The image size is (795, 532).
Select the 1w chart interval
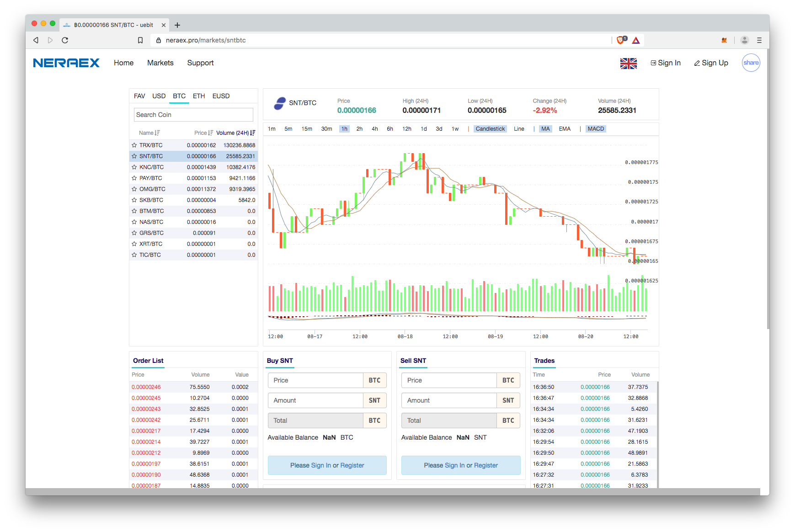click(x=455, y=129)
